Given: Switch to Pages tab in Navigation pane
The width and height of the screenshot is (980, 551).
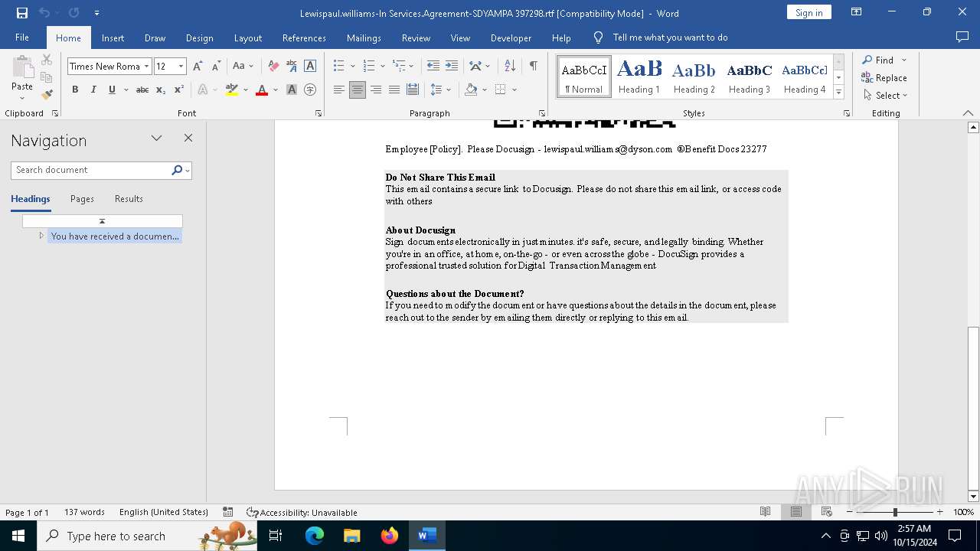Looking at the screenshot, I should tap(82, 199).
